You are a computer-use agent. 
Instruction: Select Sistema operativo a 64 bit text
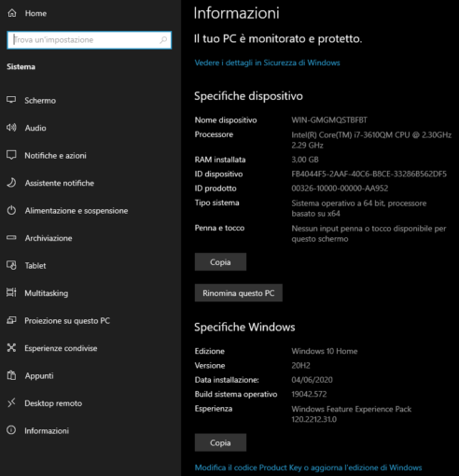click(359, 208)
